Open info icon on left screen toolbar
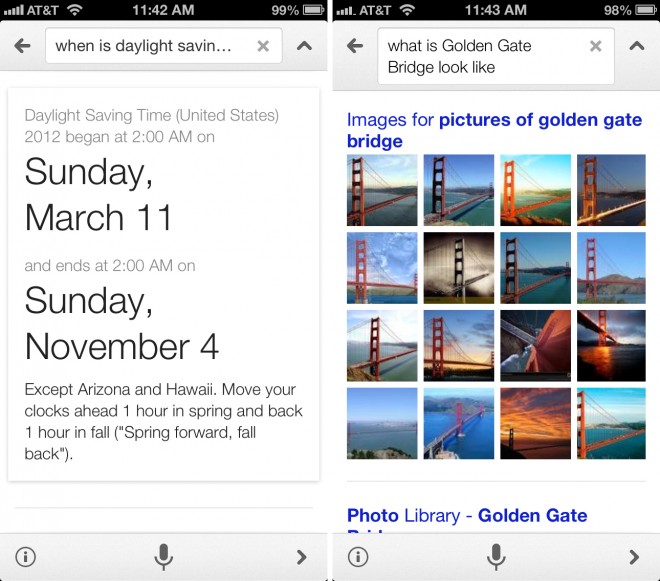Image resolution: width=660 pixels, height=581 pixels. click(x=26, y=557)
